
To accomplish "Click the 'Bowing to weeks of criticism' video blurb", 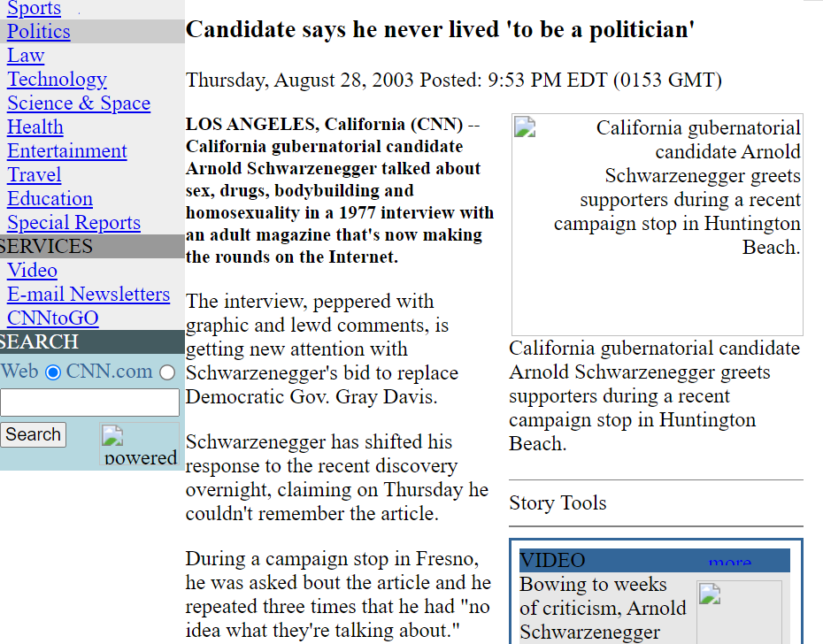I will tap(603, 609).
